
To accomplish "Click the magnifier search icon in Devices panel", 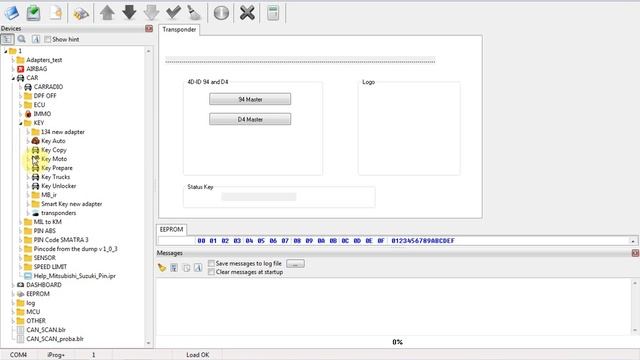I will [22, 39].
